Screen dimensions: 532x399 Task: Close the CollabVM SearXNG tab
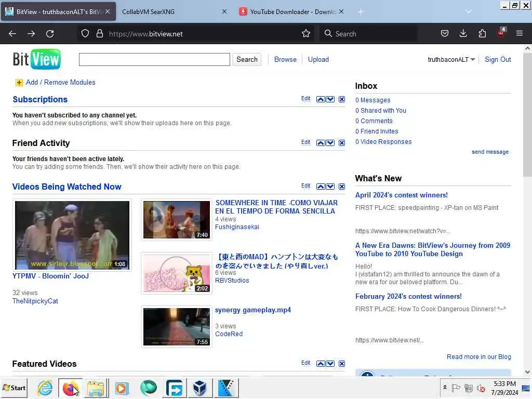(x=224, y=11)
